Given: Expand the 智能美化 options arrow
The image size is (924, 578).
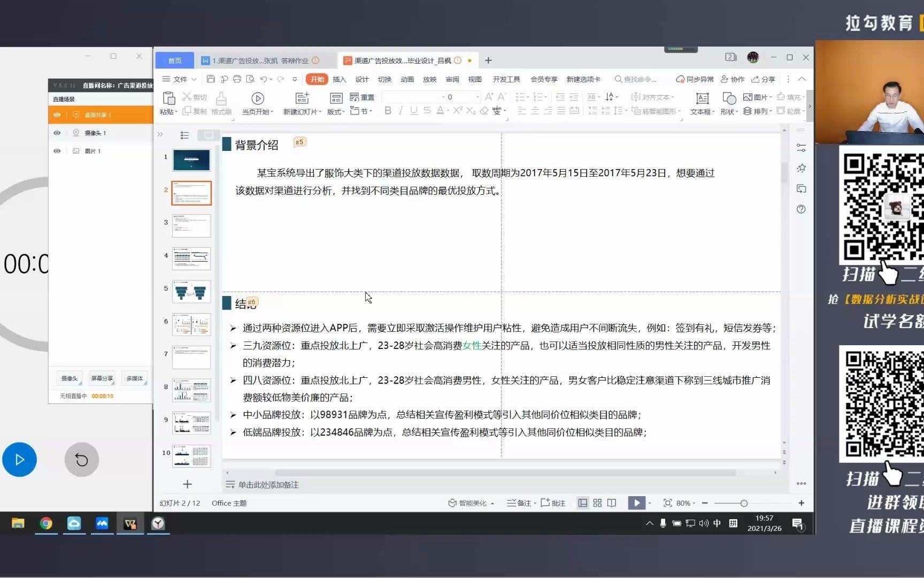Looking at the screenshot, I should 492,504.
